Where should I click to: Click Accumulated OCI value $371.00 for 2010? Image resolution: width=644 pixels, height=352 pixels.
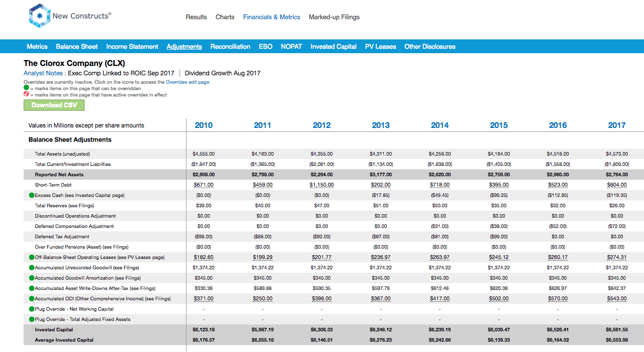[204, 299]
